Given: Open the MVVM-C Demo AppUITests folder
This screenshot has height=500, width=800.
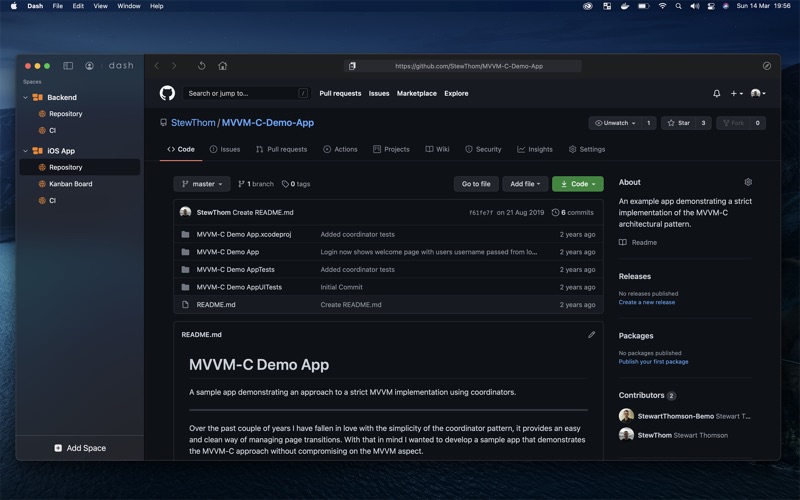Looking at the screenshot, I should [x=239, y=287].
